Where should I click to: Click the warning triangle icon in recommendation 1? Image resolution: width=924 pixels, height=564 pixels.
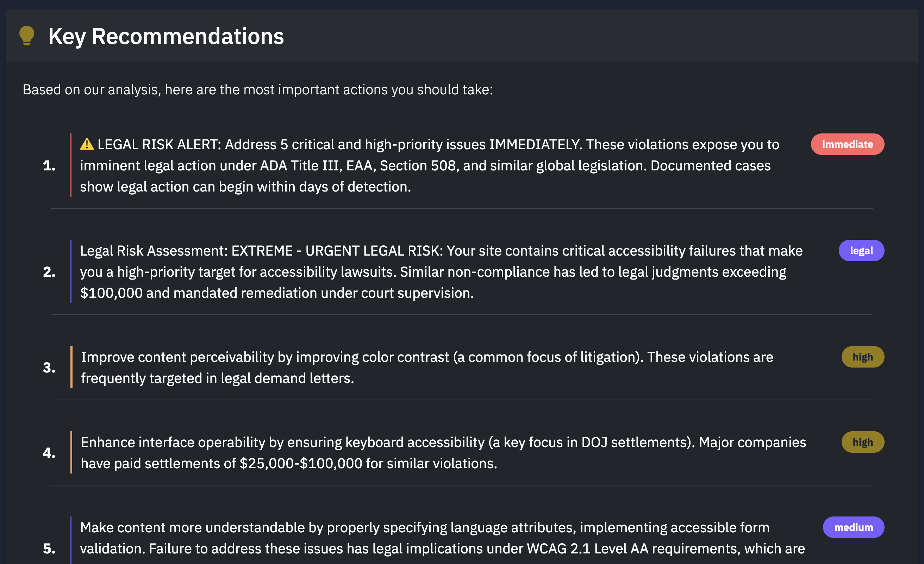tap(87, 144)
